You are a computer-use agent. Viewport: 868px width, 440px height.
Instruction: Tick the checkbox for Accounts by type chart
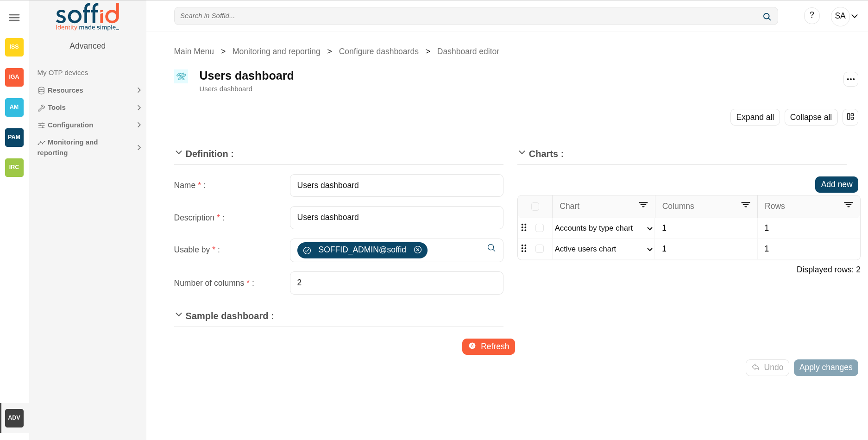pyautogui.click(x=540, y=228)
